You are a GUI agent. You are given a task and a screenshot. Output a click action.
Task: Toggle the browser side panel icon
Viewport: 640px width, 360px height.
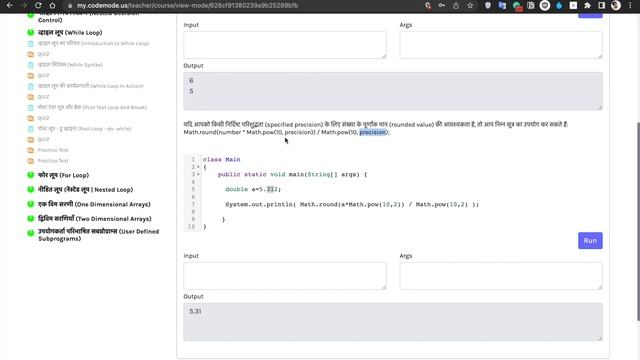pyautogui.click(x=602, y=6)
